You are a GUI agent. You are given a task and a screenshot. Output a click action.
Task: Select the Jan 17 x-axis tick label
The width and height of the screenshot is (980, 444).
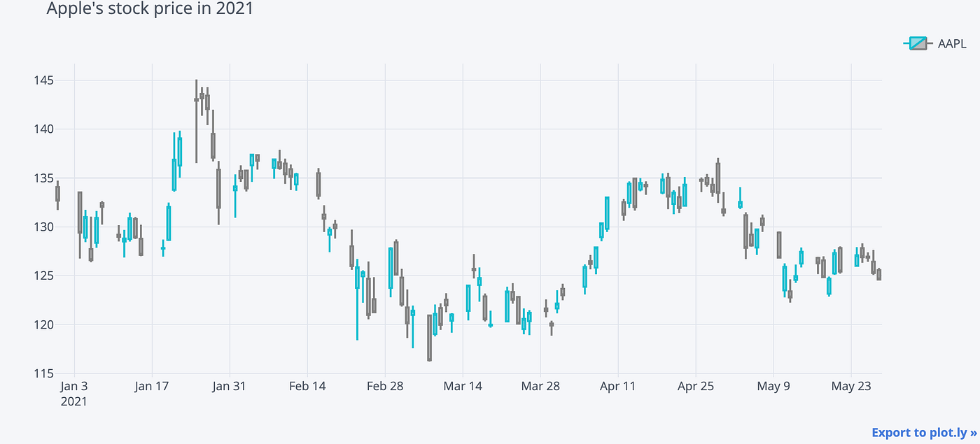coord(152,386)
